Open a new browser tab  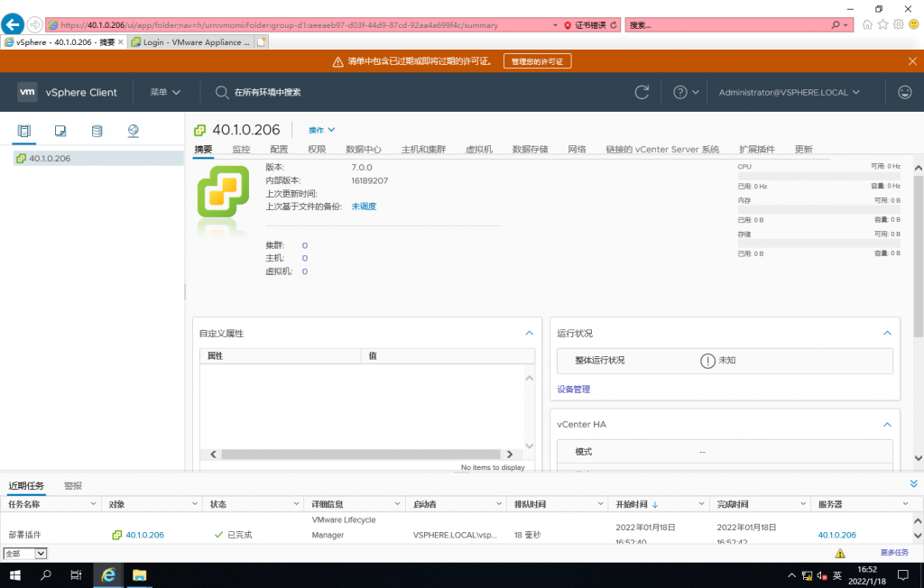[262, 41]
